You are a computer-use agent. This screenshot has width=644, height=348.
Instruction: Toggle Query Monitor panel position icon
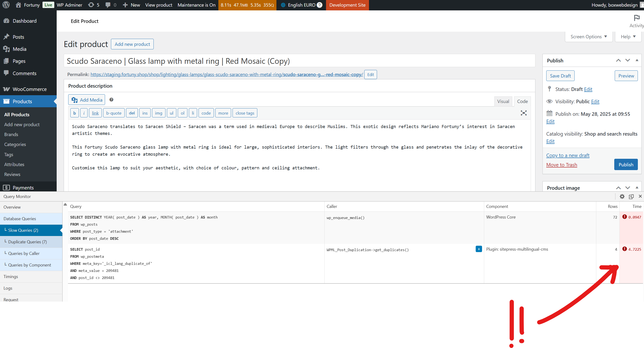pyautogui.click(x=631, y=196)
